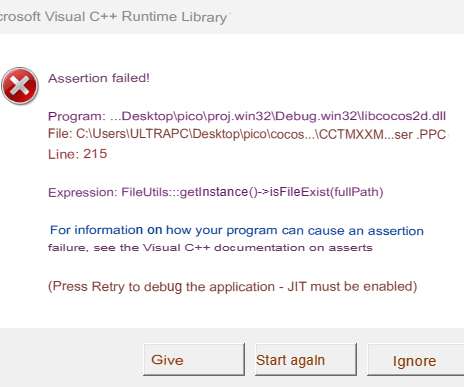This screenshot has width=464, height=387.
Task: Click the Start again button
Action: click(306, 360)
